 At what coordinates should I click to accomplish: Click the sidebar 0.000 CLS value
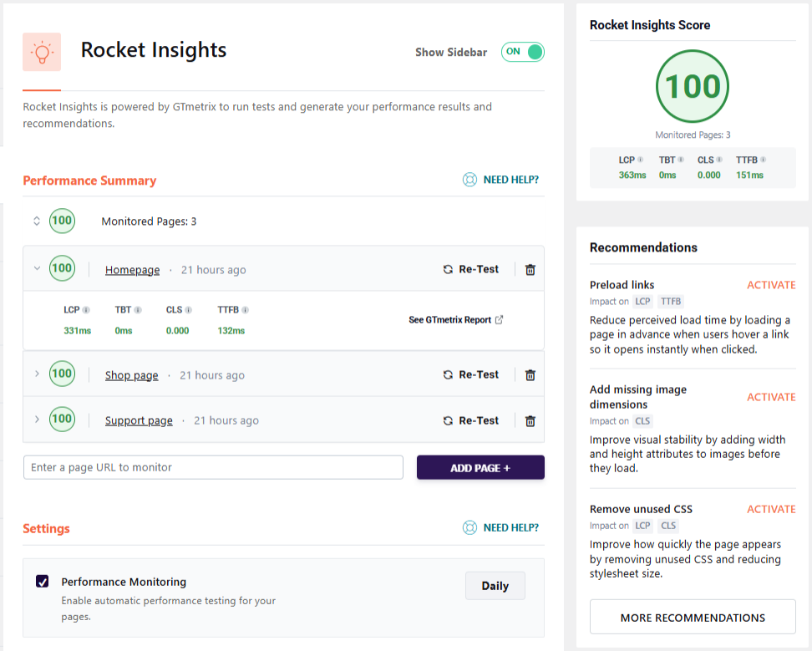pyautogui.click(x=708, y=175)
